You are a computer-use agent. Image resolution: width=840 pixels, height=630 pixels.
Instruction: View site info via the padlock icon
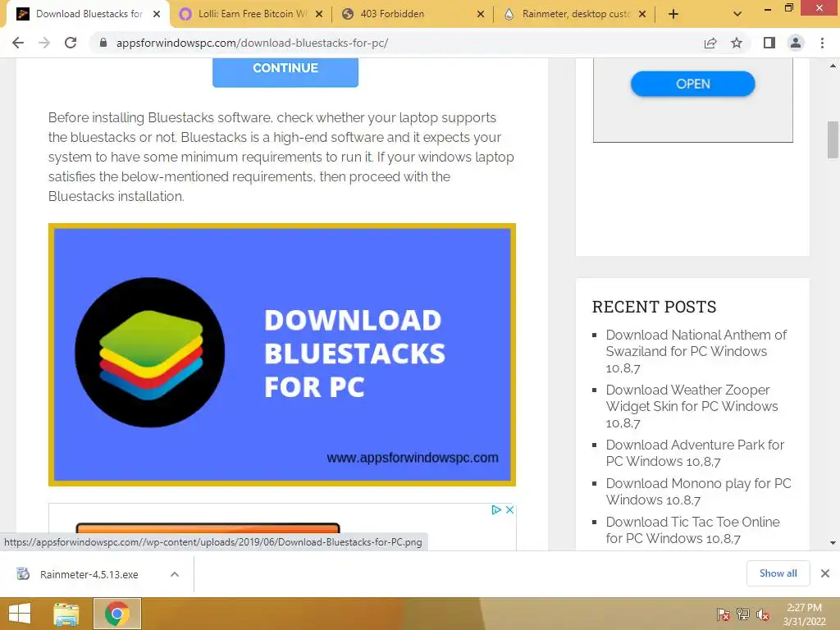tap(103, 43)
